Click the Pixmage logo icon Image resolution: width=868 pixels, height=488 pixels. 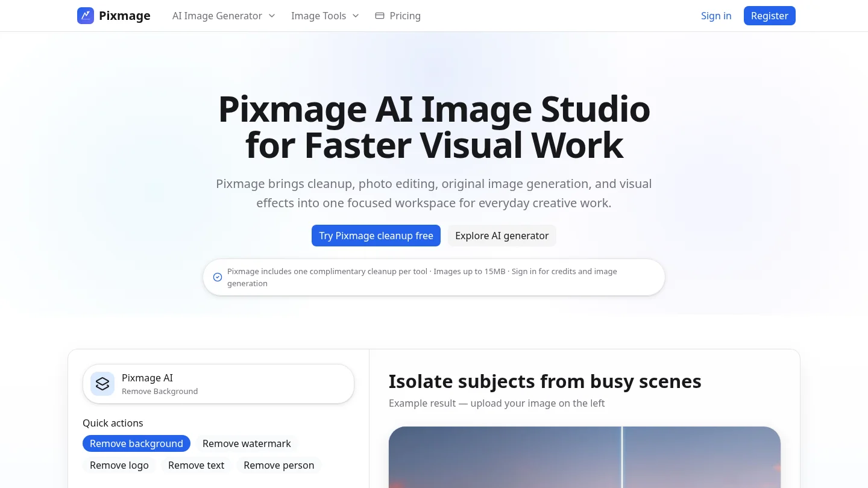86,16
